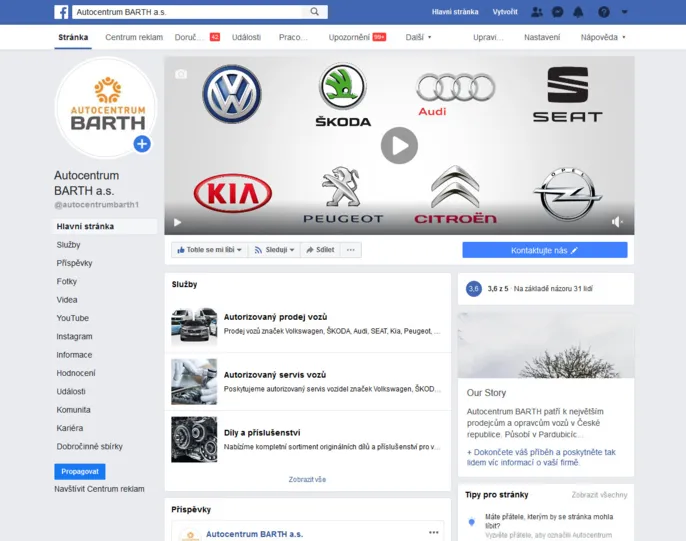Open 'Služby' in left sidebar
The image size is (686, 541).
tap(68, 244)
